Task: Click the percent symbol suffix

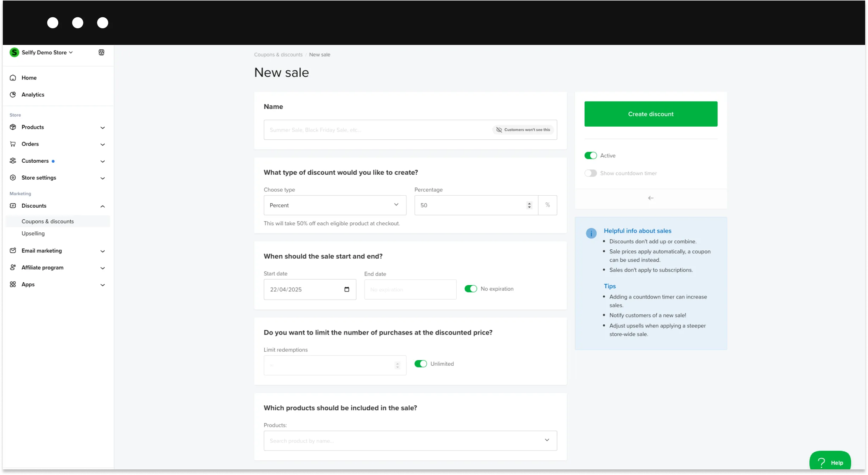Action: [x=547, y=205]
